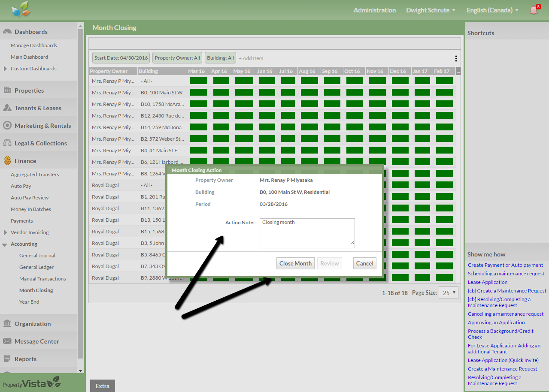Collapse the Accounting submenu
This screenshot has height=392, width=549.
tap(5, 244)
